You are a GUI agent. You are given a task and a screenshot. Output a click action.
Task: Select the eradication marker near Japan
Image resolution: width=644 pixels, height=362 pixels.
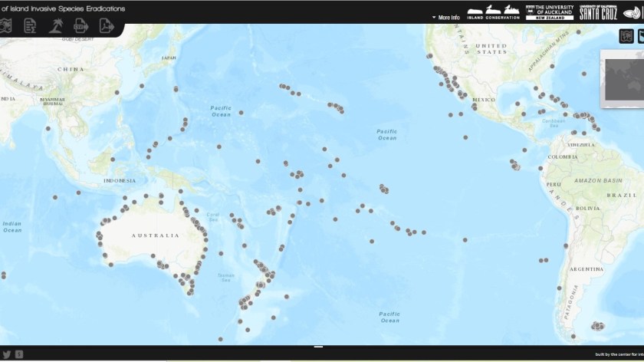[176, 90]
